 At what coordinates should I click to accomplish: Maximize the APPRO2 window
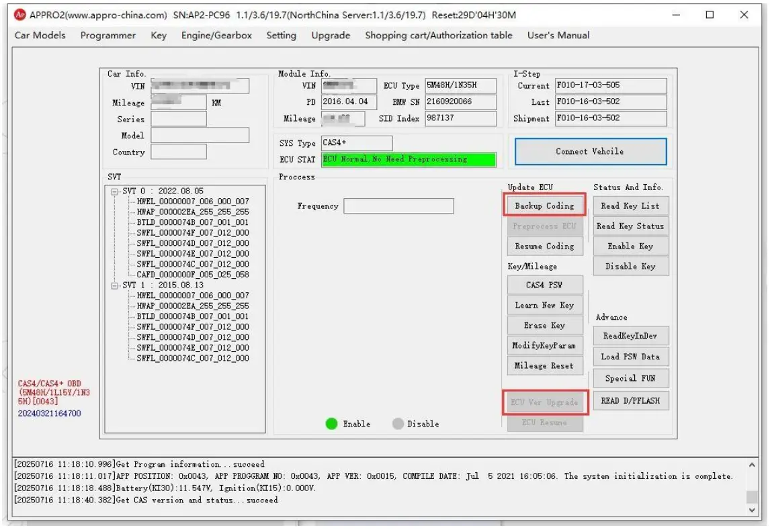[710, 15]
